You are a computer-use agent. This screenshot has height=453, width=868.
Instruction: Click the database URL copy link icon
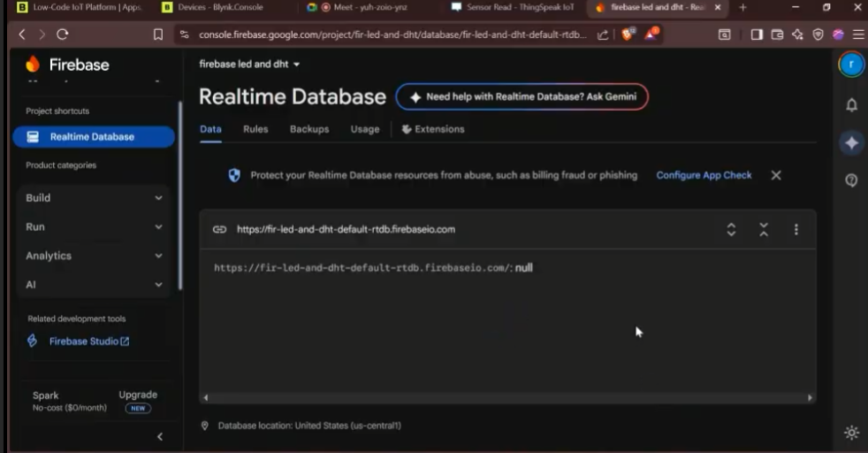pos(219,229)
